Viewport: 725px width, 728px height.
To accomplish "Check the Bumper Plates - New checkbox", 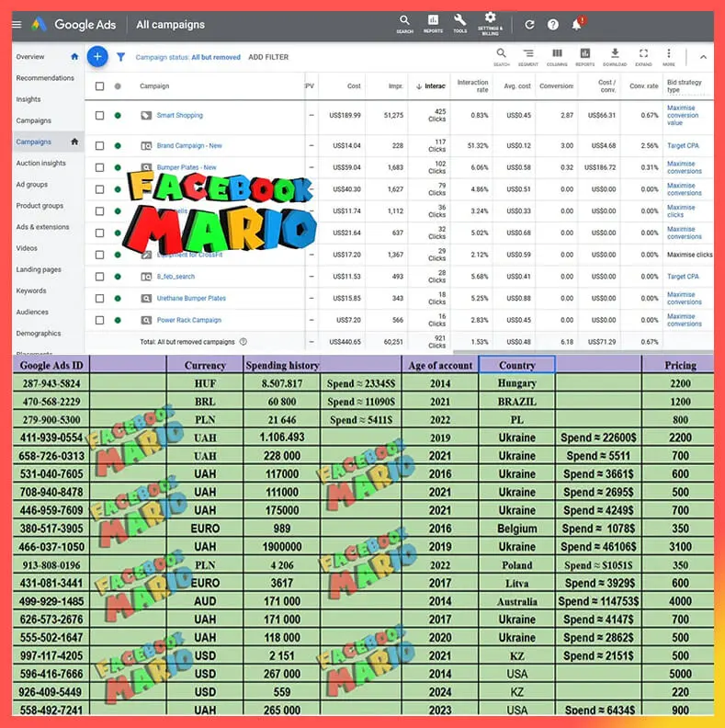I will 99,167.
